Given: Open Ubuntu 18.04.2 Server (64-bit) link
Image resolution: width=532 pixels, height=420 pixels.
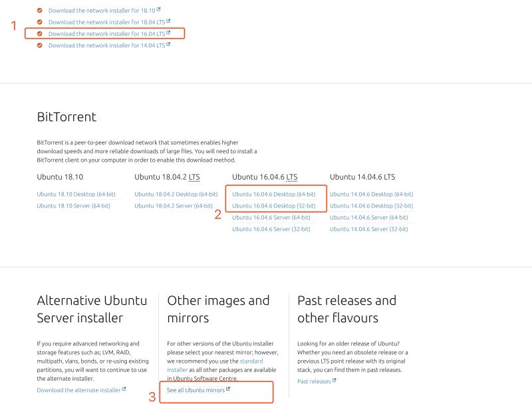Looking at the screenshot, I should pyautogui.click(x=173, y=206).
